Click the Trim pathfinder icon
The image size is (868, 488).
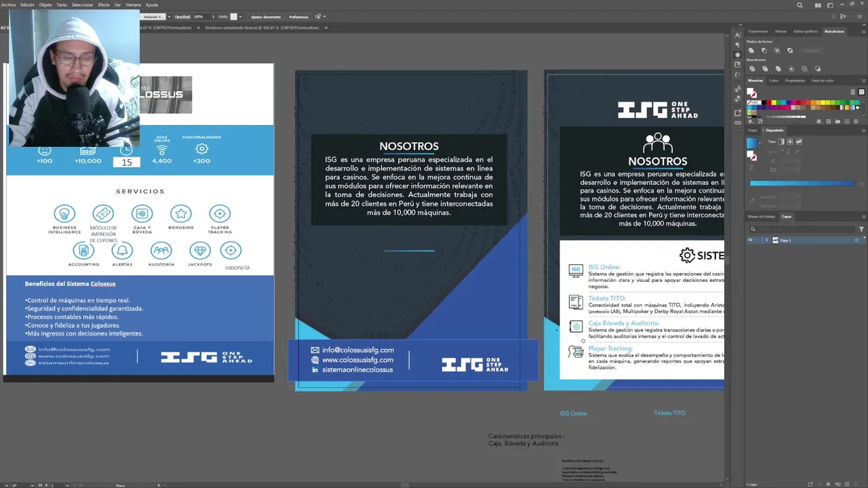pyautogui.click(x=765, y=68)
